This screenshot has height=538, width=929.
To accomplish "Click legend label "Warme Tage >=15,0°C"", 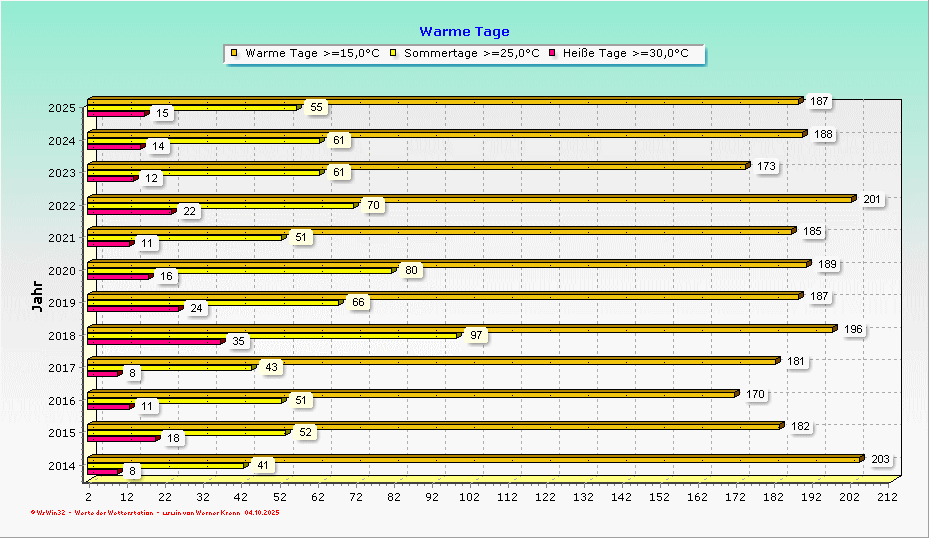I will [x=312, y=53].
